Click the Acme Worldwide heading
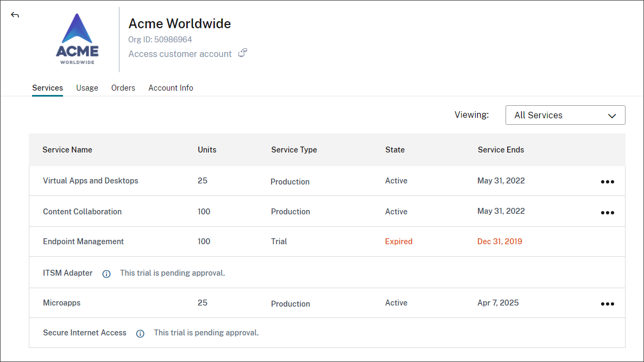Screen dimensions: 644x362 (180, 23)
